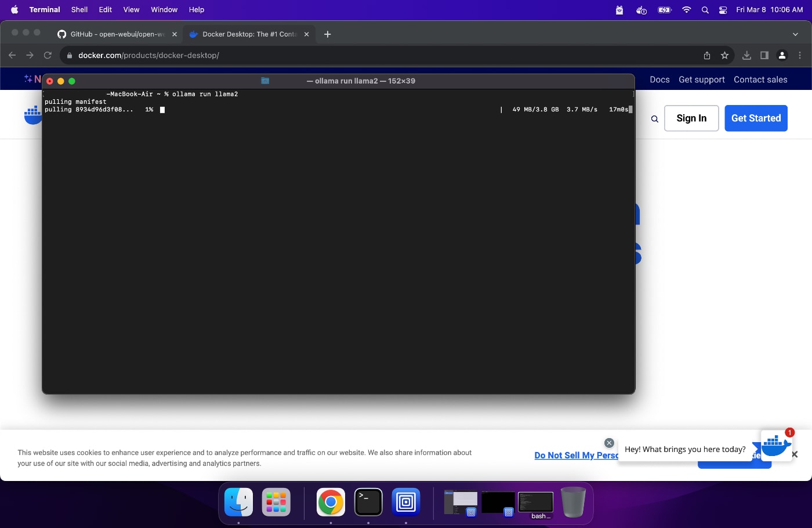Open Launchpad from the Dock

click(x=275, y=502)
